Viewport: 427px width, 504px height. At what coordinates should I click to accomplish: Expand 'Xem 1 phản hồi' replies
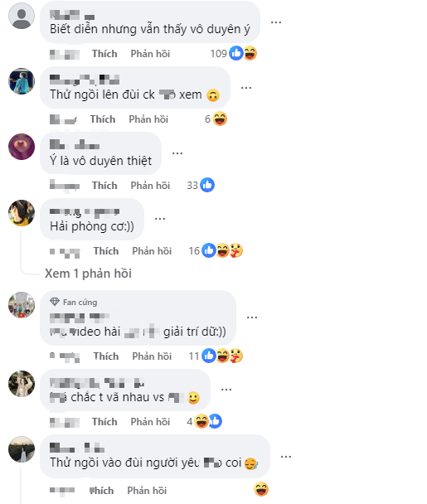coord(88,274)
